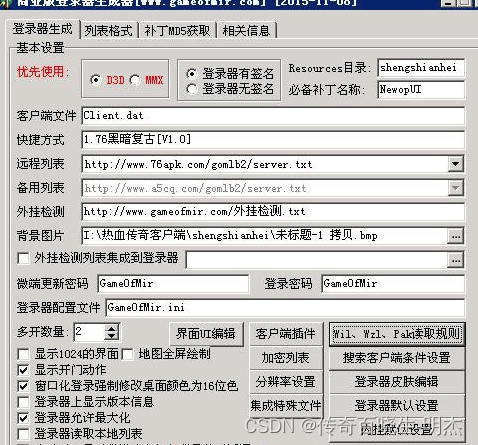Go to the 相关信息 tab
This screenshot has width=478, height=445.
246,31
